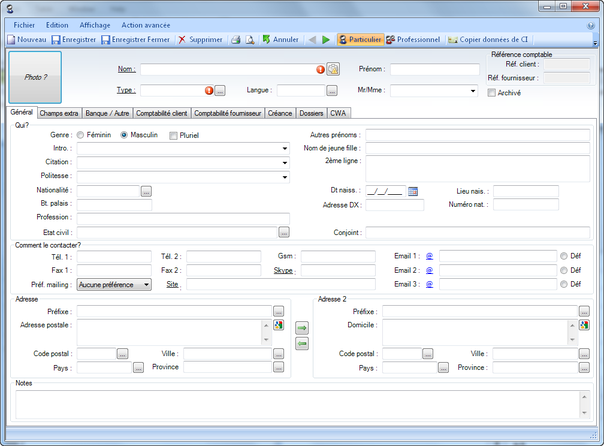Image resolution: width=604 pixels, height=446 pixels.
Task: Open print preview from toolbar
Action: point(249,40)
